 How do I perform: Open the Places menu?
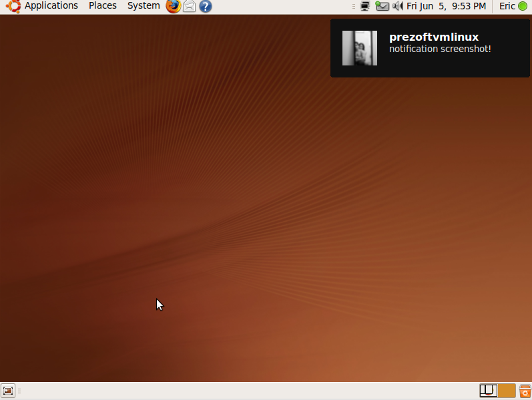point(103,6)
